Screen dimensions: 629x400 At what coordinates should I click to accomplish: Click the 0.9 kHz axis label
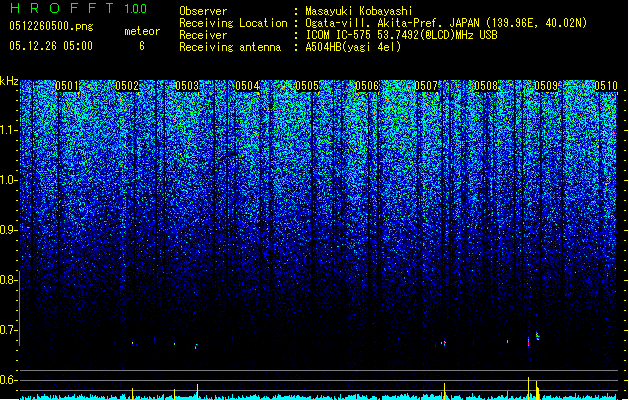(x=8, y=230)
